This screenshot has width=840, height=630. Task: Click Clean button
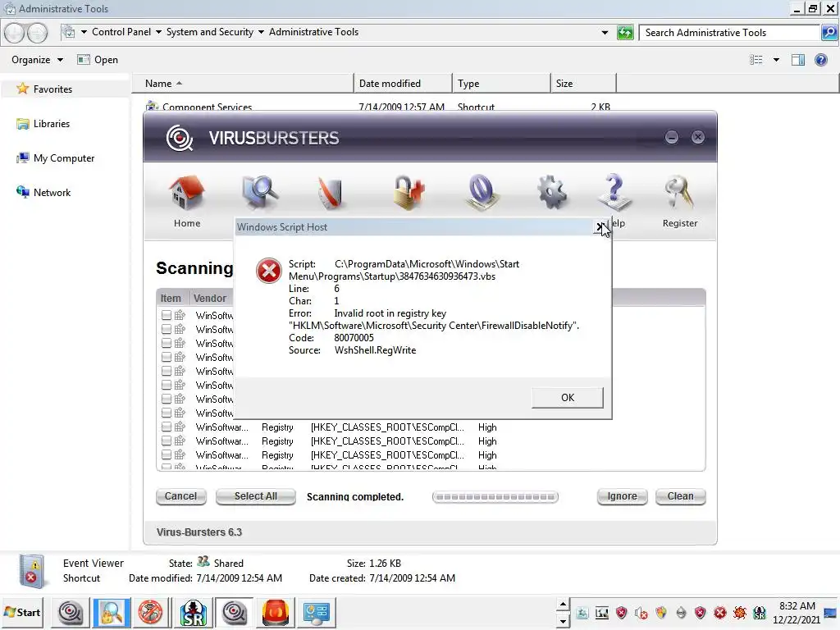click(x=680, y=496)
